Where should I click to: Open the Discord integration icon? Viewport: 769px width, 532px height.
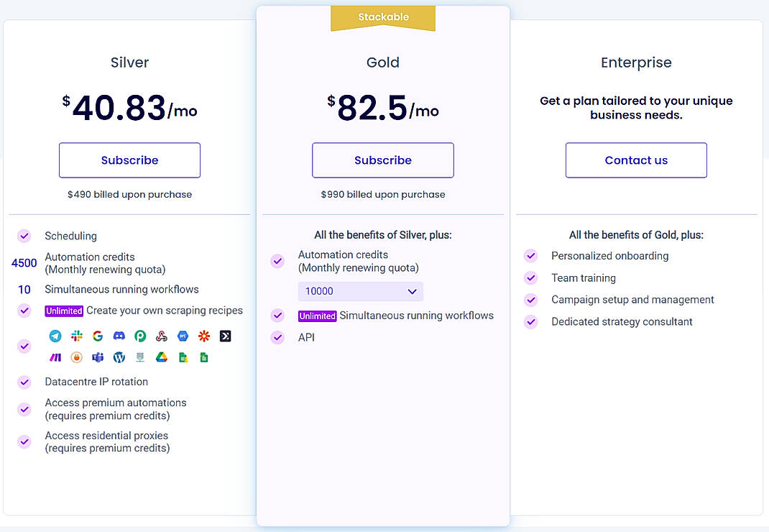(x=119, y=336)
